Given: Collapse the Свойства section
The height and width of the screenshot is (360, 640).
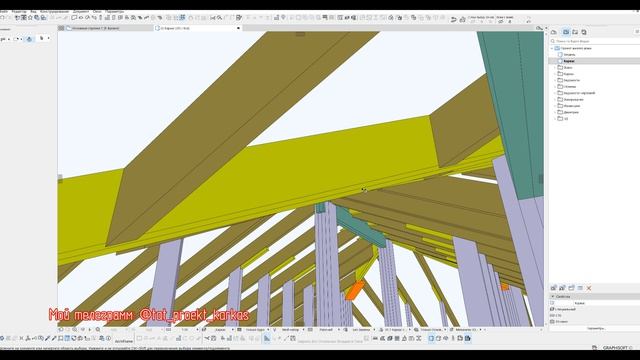Looking at the screenshot, I should [553, 297].
